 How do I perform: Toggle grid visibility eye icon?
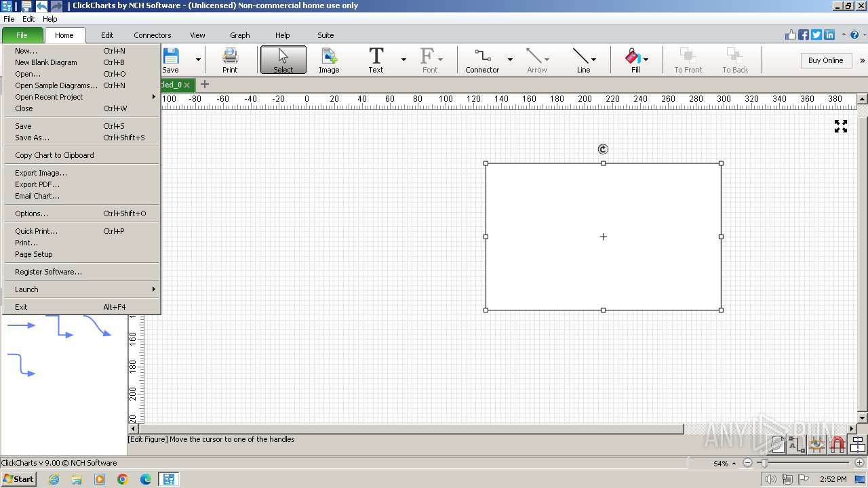(816, 445)
